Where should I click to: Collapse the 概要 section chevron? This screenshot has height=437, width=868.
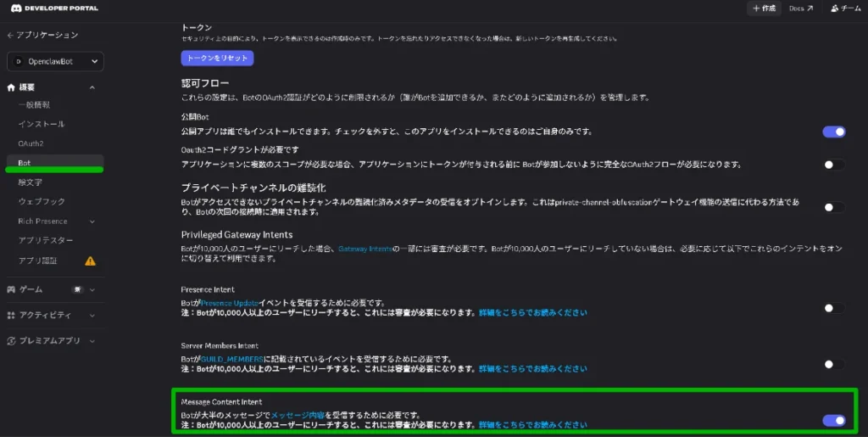point(92,87)
